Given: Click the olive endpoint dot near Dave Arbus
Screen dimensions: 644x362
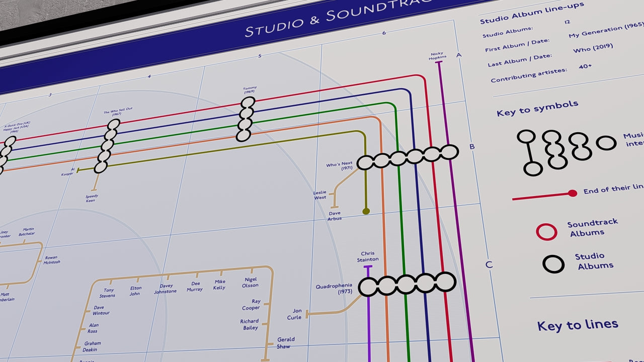Looking at the screenshot, I should (x=366, y=211).
